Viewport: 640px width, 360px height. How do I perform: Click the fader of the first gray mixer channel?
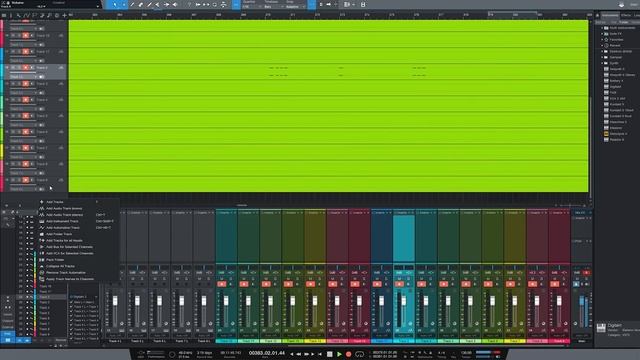coord(115,301)
